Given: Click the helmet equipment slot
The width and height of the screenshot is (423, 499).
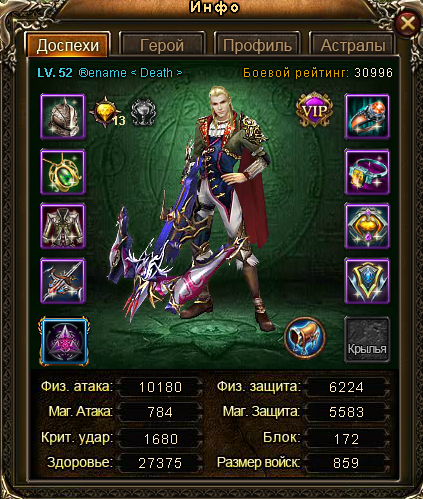Looking at the screenshot, I should 63,116.
